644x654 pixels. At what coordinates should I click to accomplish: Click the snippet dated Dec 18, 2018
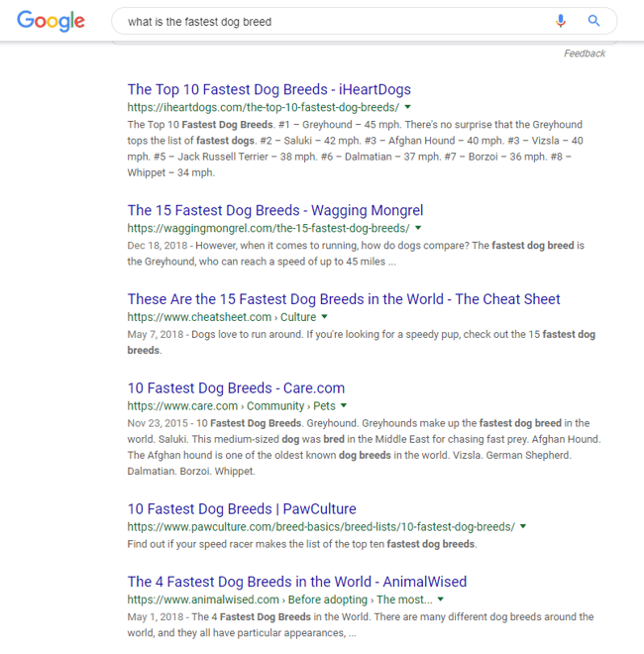pos(356,254)
